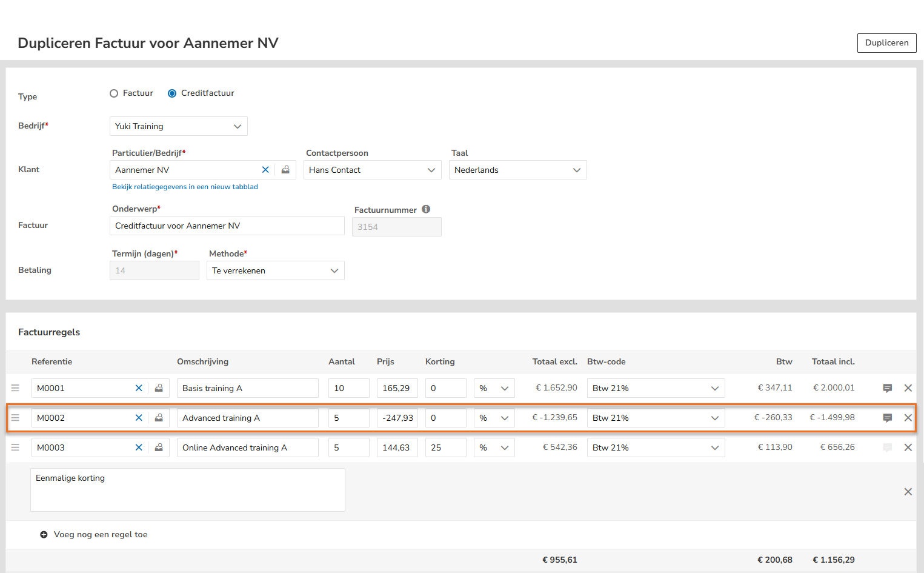924x573 pixels.
Task: Grab the drag handle of row M0003
Action: (15, 447)
